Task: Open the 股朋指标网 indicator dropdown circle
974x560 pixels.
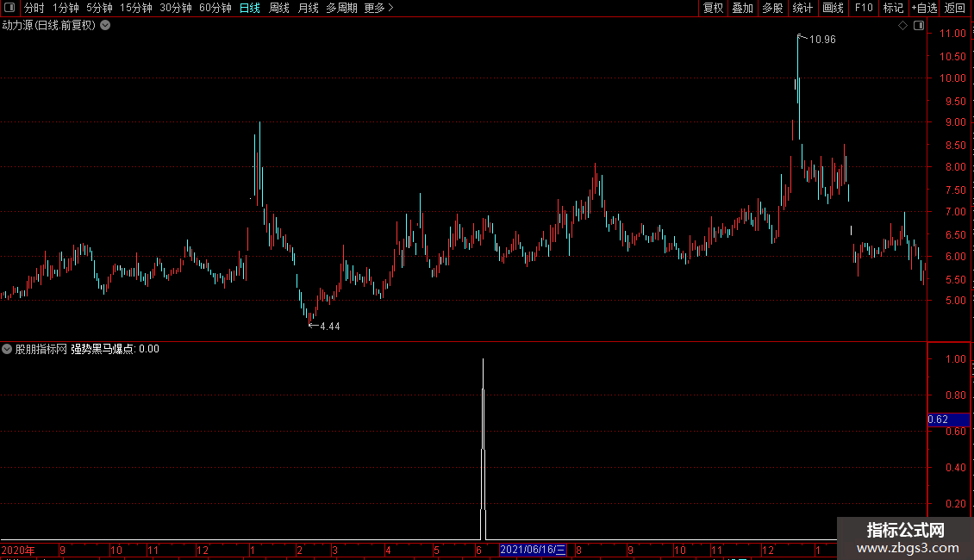Action: point(7,349)
